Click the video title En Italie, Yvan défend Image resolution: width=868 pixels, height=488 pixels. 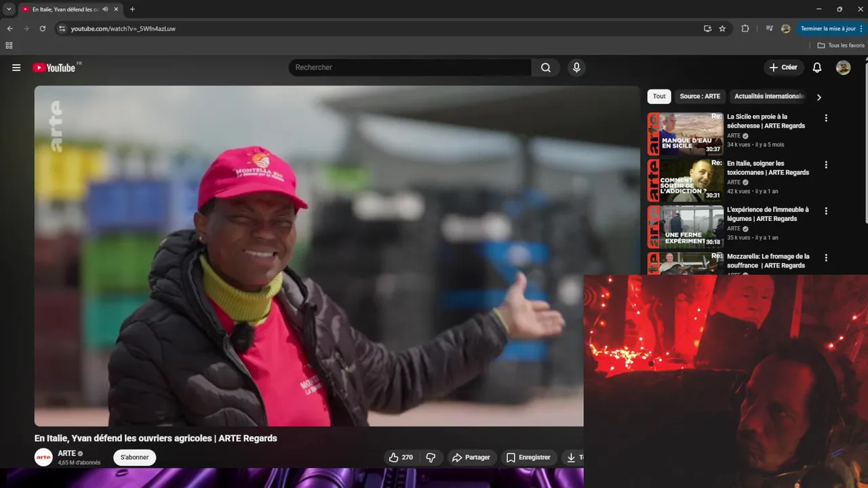[156, 439]
